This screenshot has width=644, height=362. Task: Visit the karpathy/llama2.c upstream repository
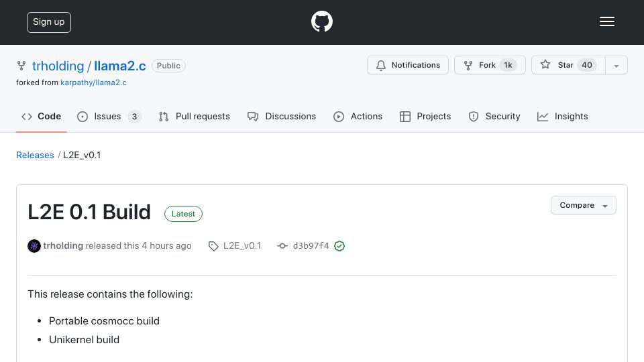93,82
